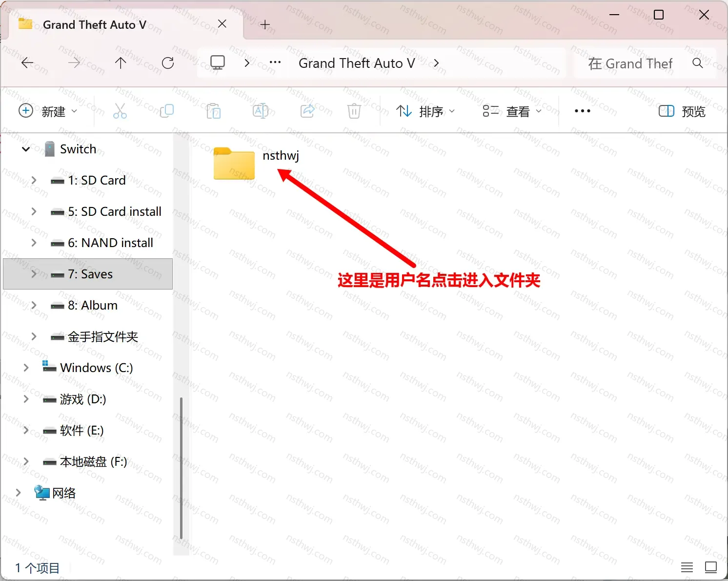Viewport: 728px width, 581px height.
Task: Minimize the File Explorer window
Action: point(614,15)
